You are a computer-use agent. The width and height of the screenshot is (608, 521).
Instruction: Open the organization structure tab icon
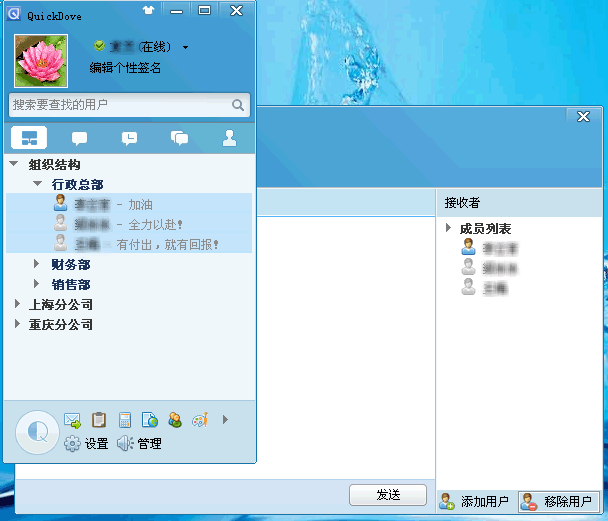point(29,138)
